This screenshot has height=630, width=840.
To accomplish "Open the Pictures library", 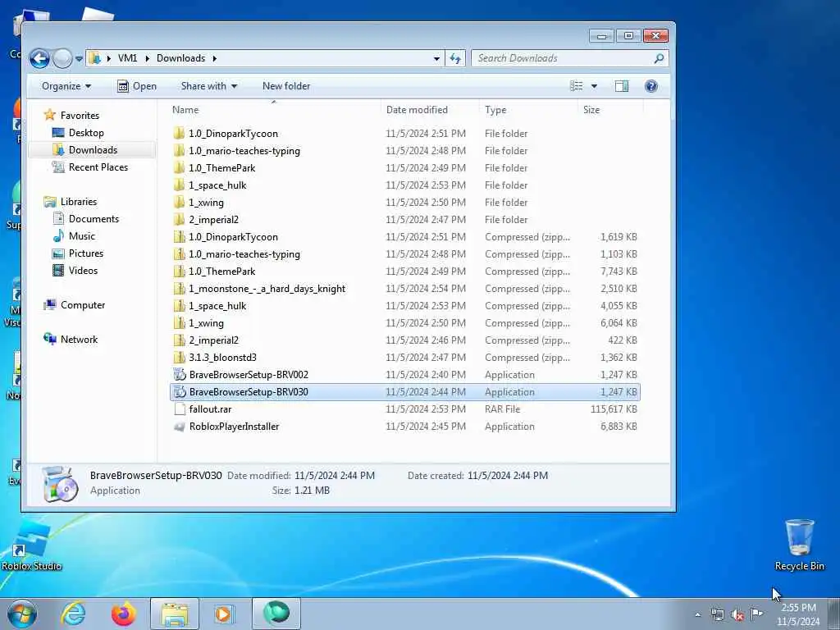I will pyautogui.click(x=85, y=253).
